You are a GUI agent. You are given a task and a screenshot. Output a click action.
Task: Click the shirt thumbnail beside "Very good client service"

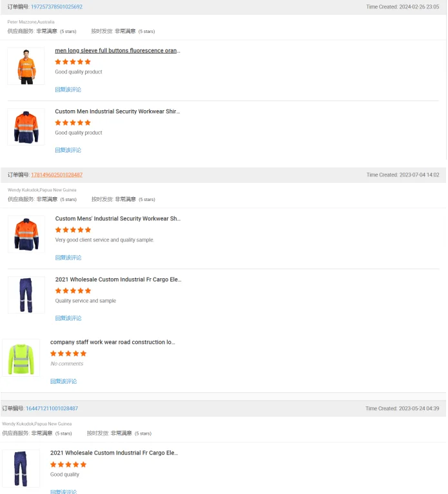[x=26, y=234]
